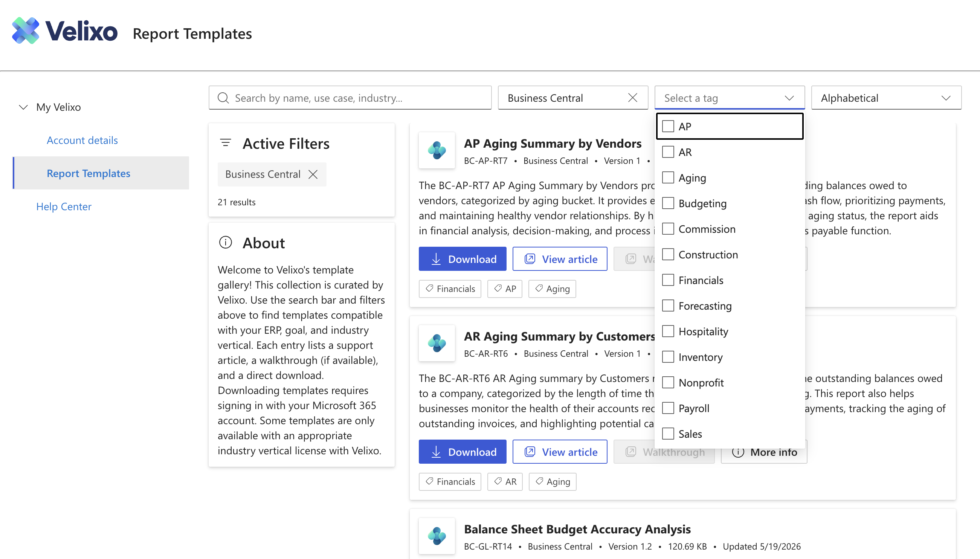Open AP Aging Summary by Vendors title

click(553, 144)
